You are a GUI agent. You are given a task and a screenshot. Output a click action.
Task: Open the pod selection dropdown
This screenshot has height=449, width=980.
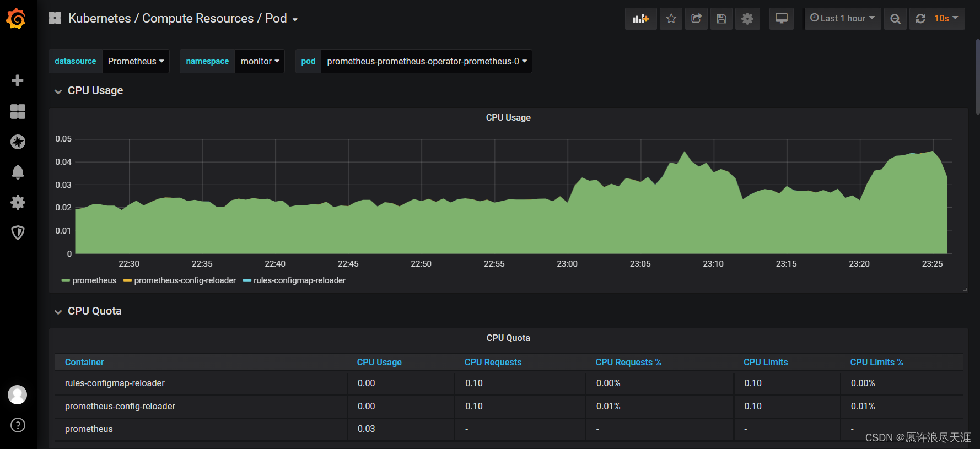coord(427,61)
